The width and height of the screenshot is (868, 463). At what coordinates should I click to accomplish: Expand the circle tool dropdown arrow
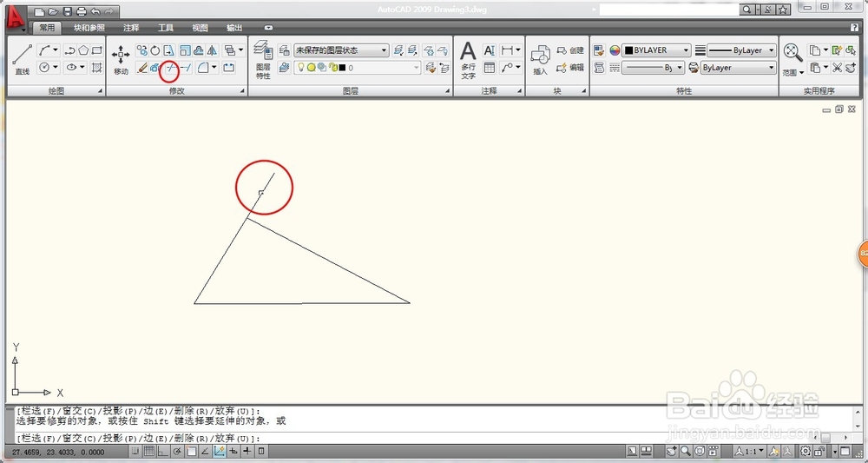coord(56,68)
